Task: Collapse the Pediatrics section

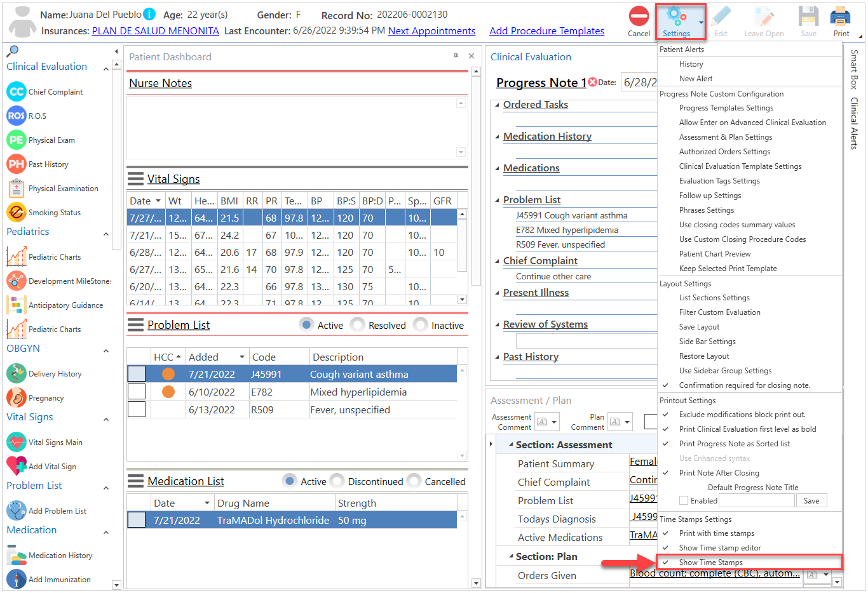Action: tap(106, 232)
